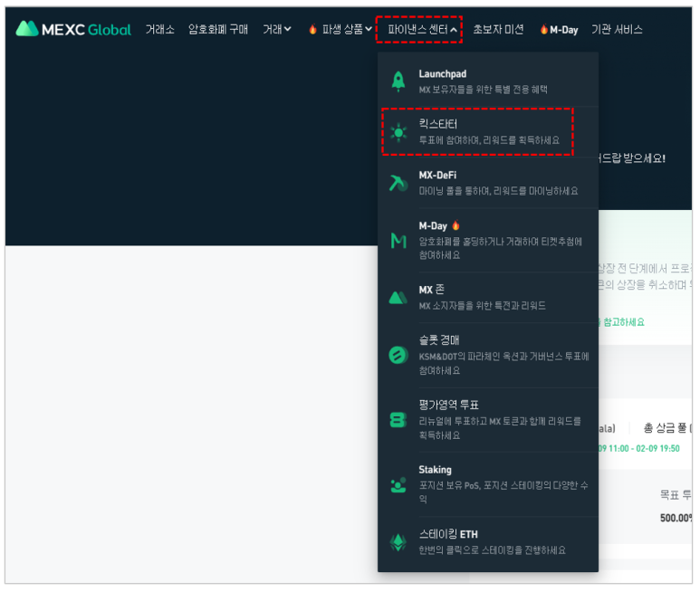
Task: Click the Launchpad rocket icon
Action: 398,81
